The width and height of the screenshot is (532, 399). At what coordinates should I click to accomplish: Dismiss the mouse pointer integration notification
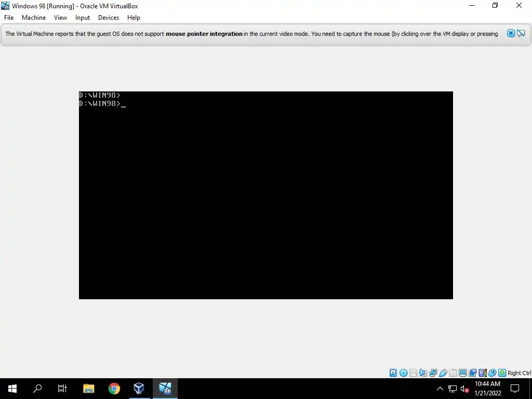(511, 33)
